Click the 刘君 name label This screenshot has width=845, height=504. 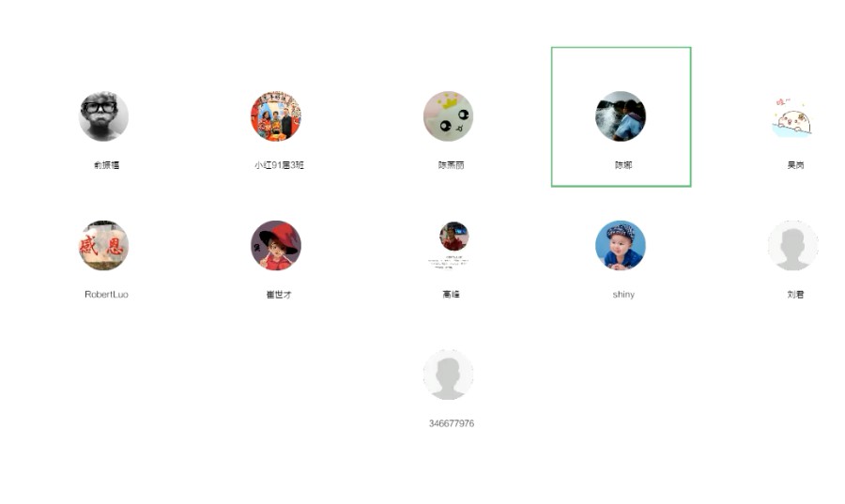[796, 295]
